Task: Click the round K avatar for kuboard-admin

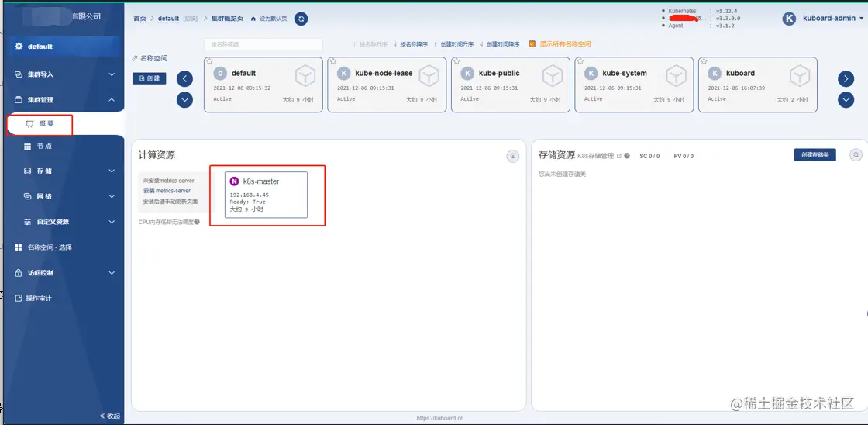Action: [x=789, y=19]
